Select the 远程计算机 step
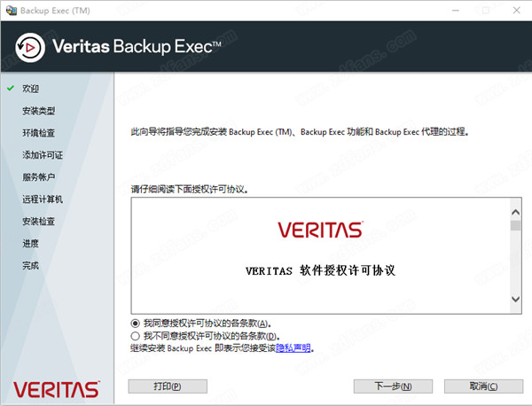 (43, 199)
